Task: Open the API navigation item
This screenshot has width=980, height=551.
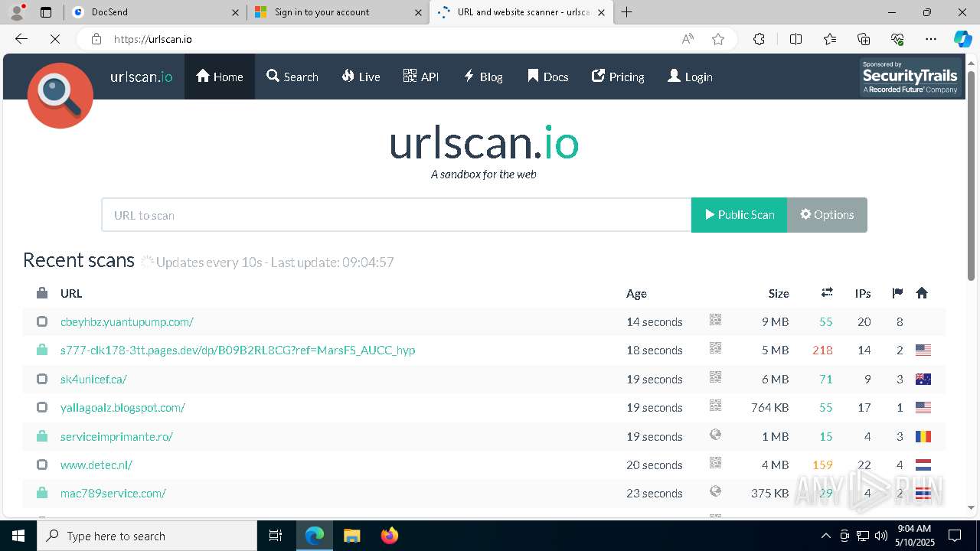Action: coord(421,77)
